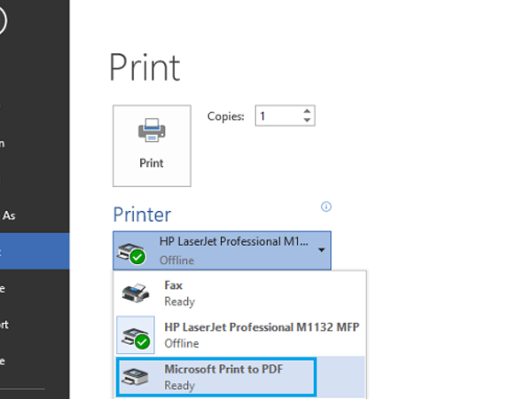Switch to the Open page in the sidebar
Screen dimensions: 532x399
[4, 142]
